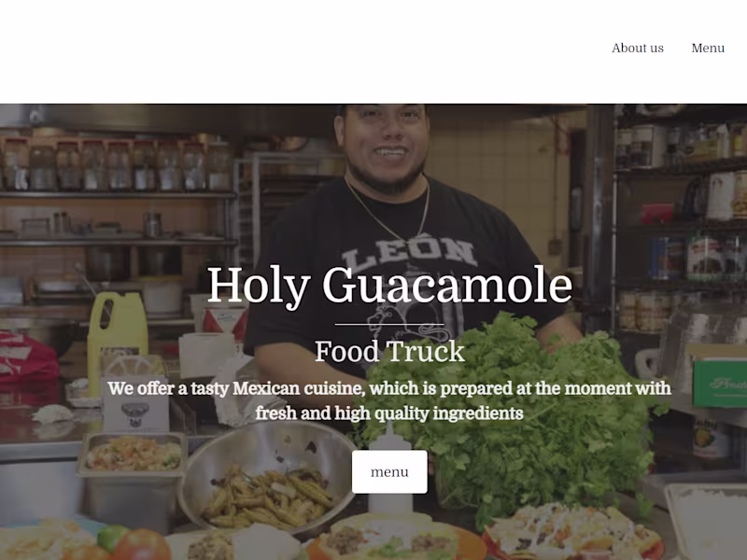This screenshot has height=560, width=747.
Task: Click the tray of salsa on the counter
Action: [x=132, y=455]
